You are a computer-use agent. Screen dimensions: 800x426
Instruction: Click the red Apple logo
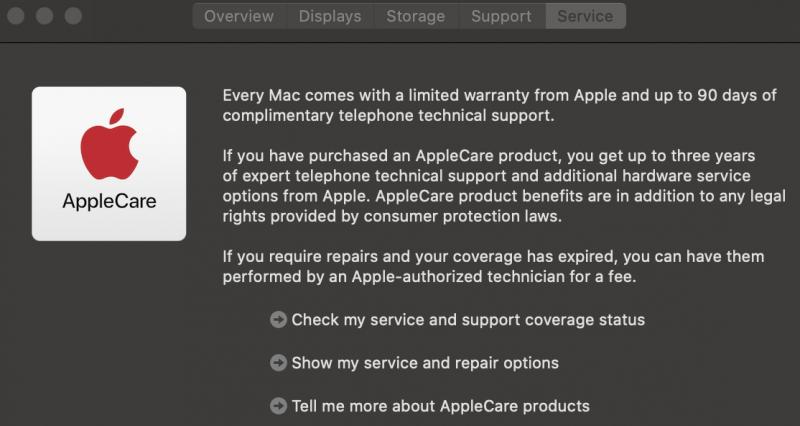(x=109, y=150)
